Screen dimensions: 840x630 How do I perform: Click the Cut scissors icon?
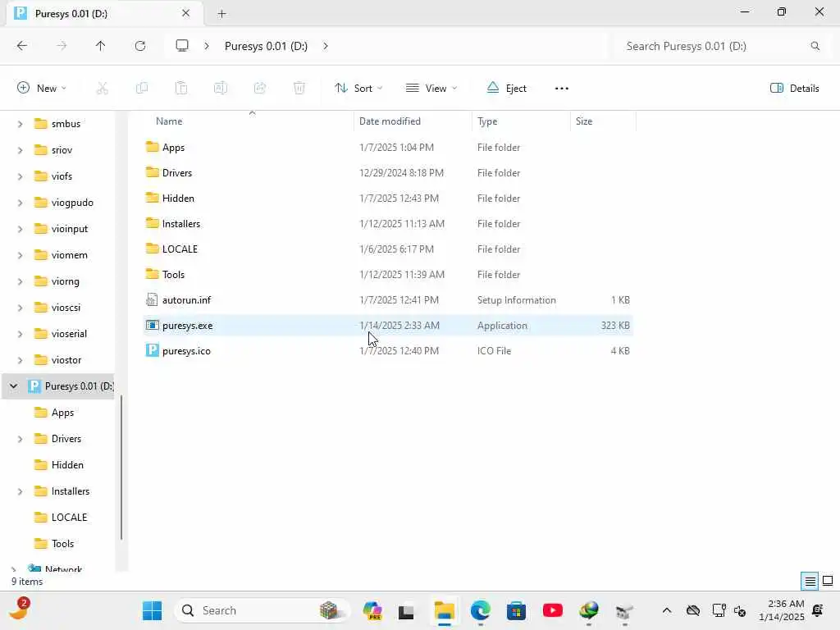click(102, 89)
